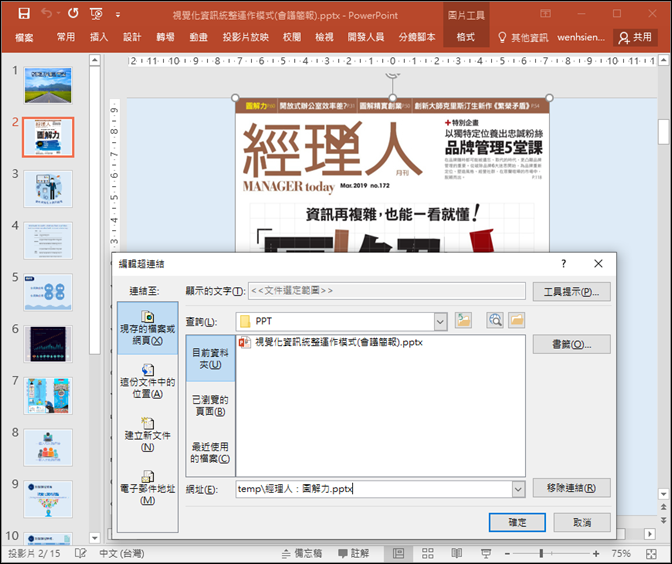672x564 pixels.
Task: Click the slide panel scroll-down arrow
Action: (95, 537)
